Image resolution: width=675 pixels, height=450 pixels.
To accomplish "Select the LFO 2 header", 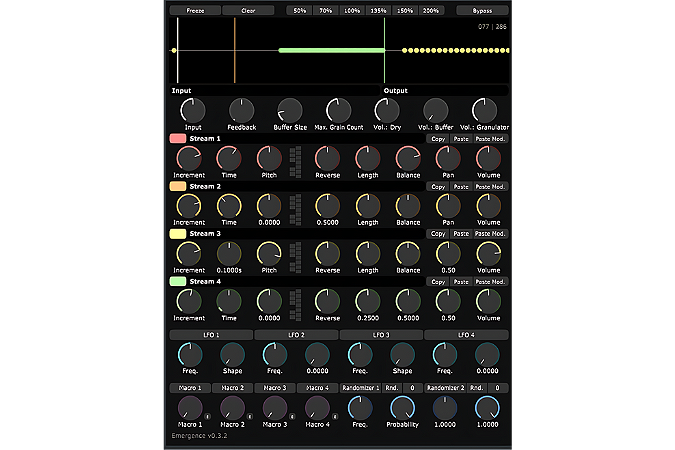I will tap(296, 335).
